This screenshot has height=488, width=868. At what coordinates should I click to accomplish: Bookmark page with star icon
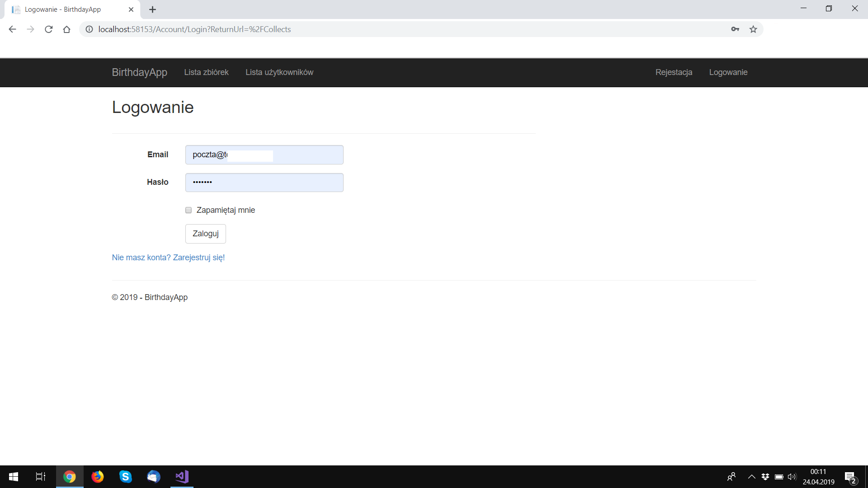(753, 29)
